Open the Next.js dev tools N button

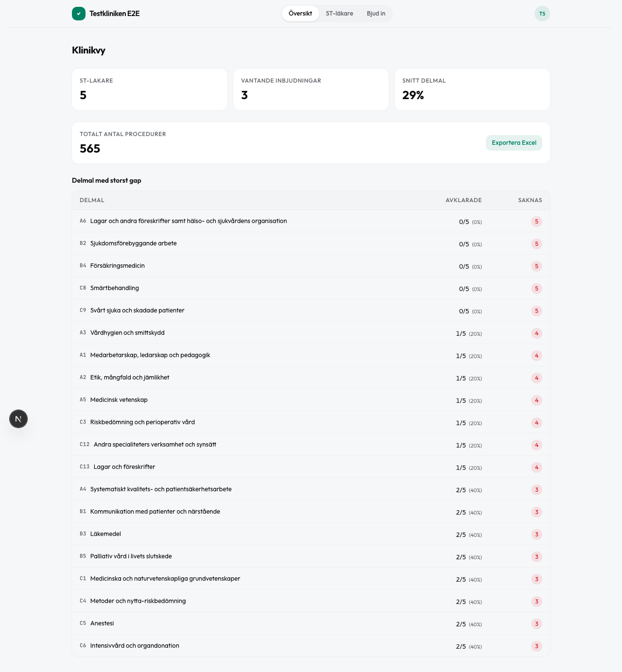(18, 419)
